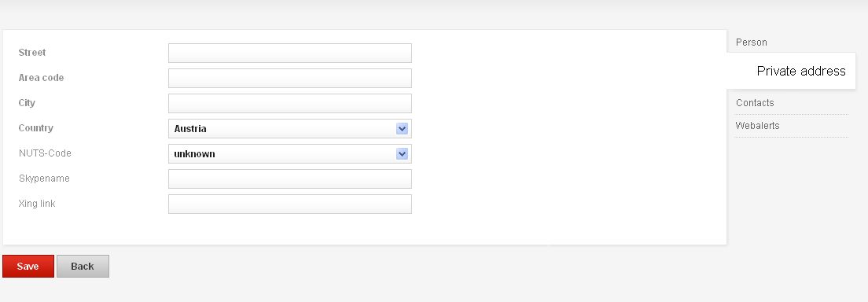
Task: Click the NUTS-Code label text
Action: pos(45,153)
